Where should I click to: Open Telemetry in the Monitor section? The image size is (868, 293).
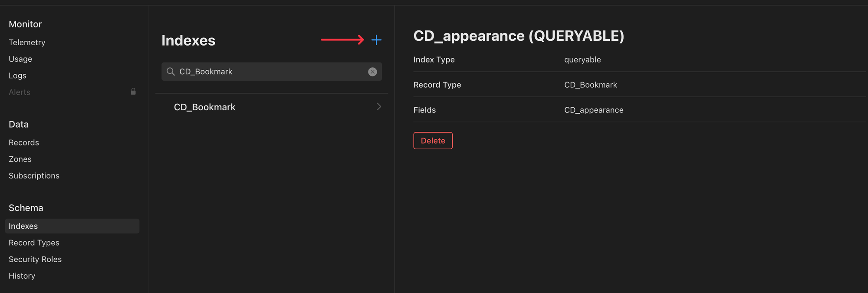point(27,43)
